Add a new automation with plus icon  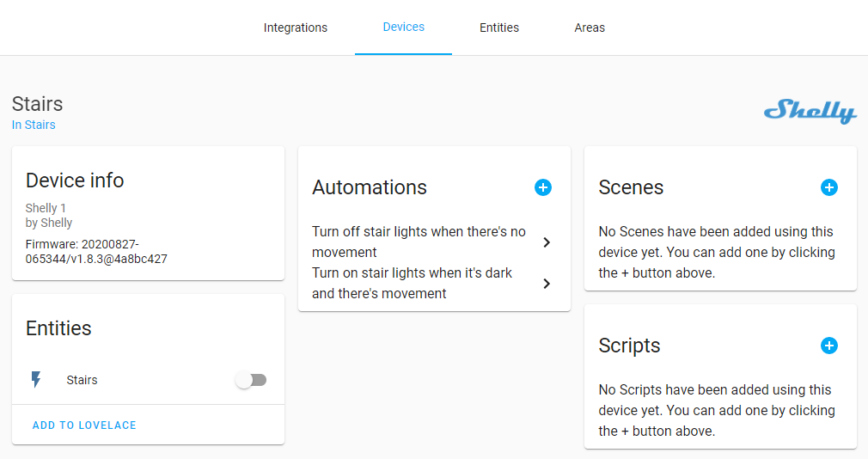point(543,187)
